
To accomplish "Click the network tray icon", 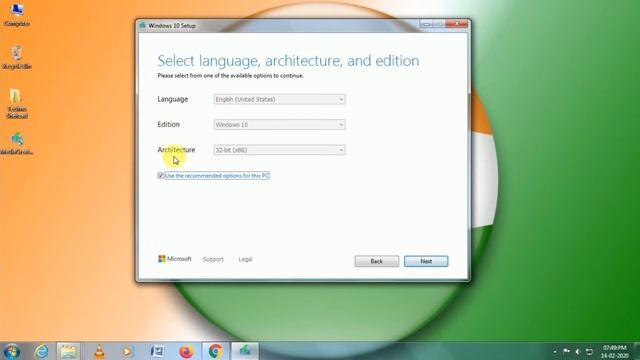I will [x=589, y=351].
